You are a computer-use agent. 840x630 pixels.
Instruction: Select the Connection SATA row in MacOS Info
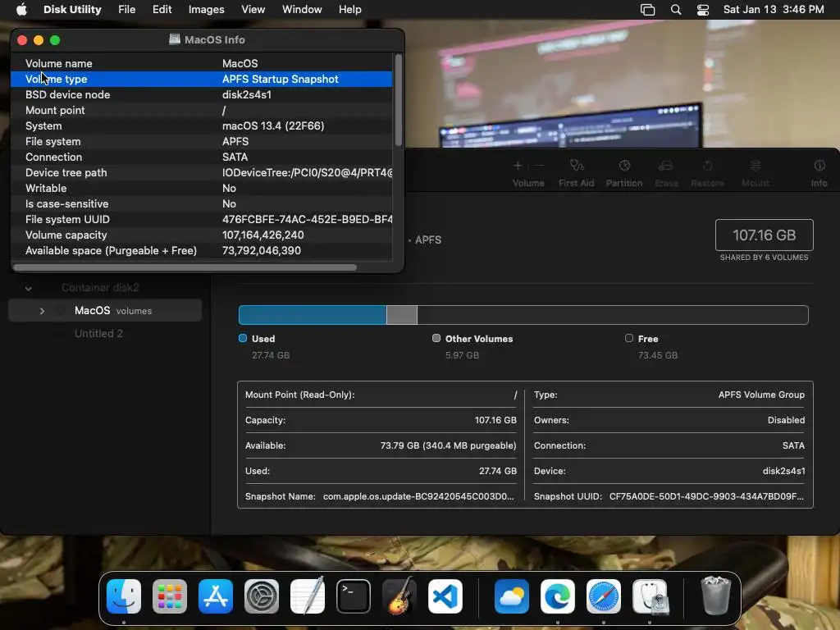202,157
